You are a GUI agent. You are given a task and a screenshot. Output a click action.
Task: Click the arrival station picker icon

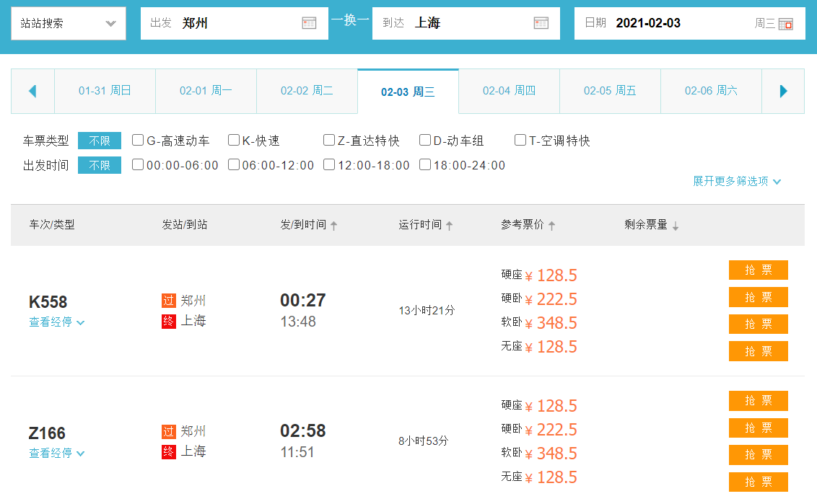[541, 23]
